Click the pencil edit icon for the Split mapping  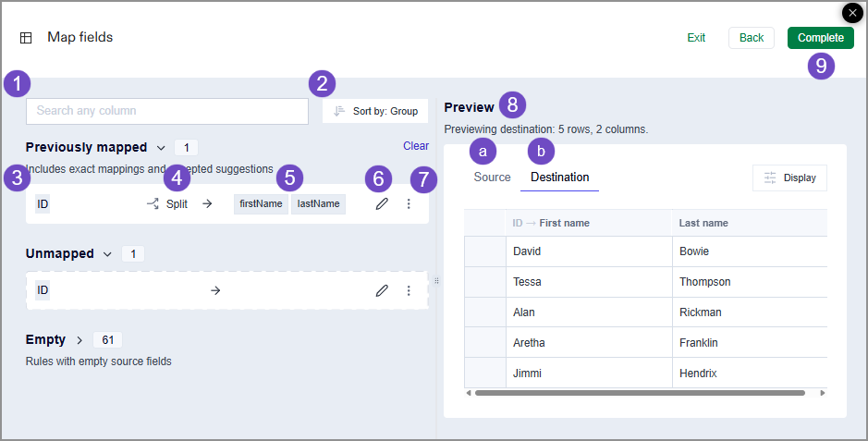click(382, 204)
